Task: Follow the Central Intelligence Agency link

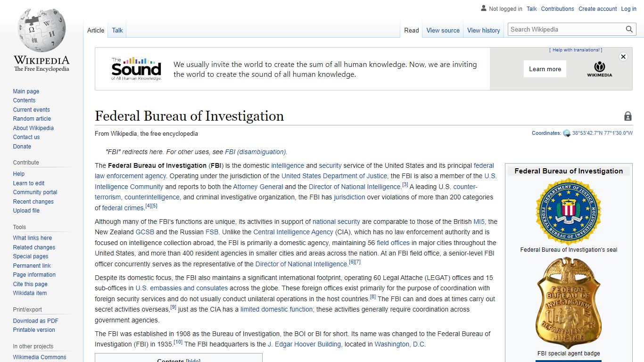Action: (x=293, y=232)
